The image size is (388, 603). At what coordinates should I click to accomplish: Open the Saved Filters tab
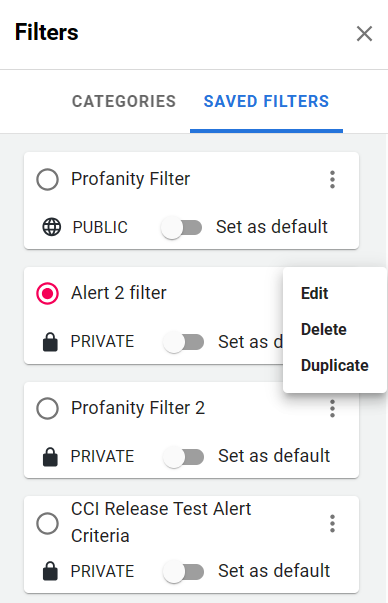coord(266,102)
